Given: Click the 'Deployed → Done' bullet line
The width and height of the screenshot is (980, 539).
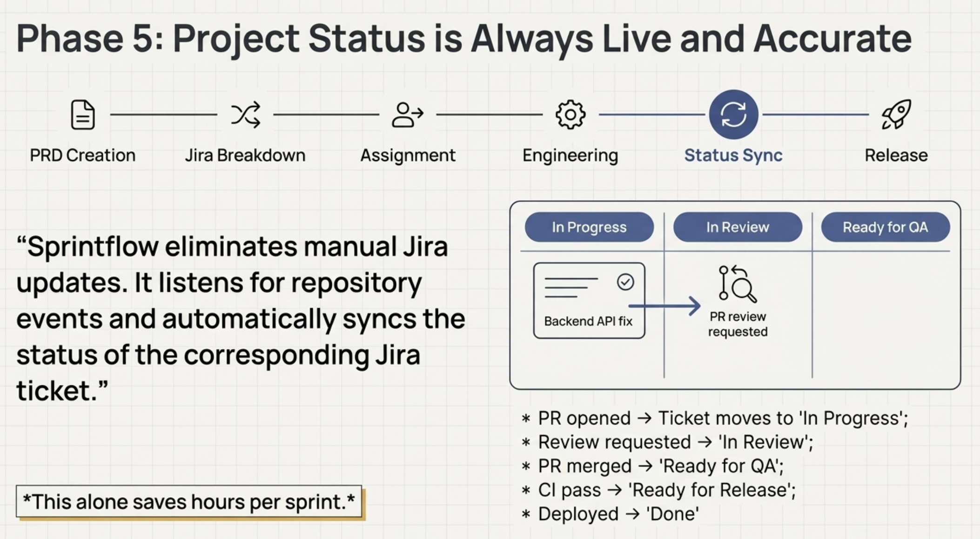Looking at the screenshot, I should click(618, 514).
